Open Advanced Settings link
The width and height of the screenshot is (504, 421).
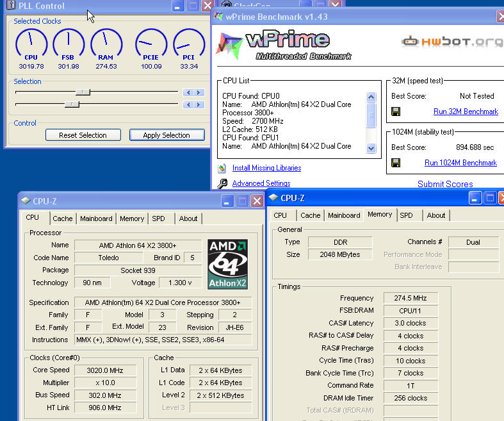click(x=261, y=183)
